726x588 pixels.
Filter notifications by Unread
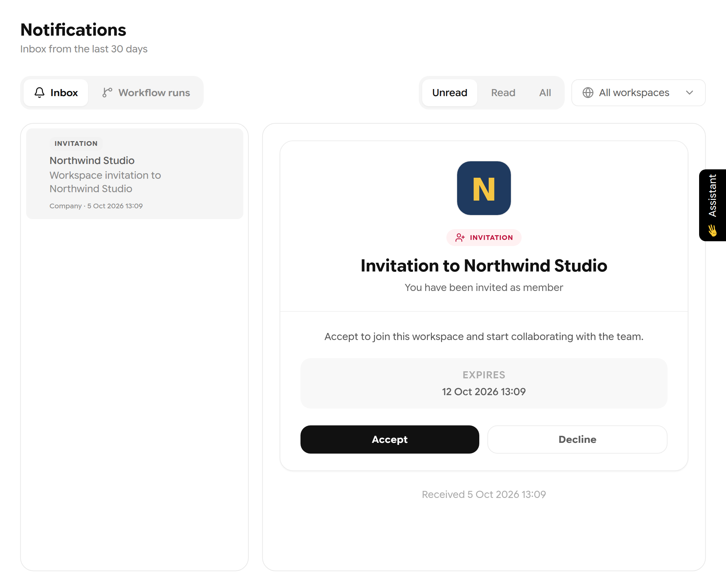pos(450,92)
